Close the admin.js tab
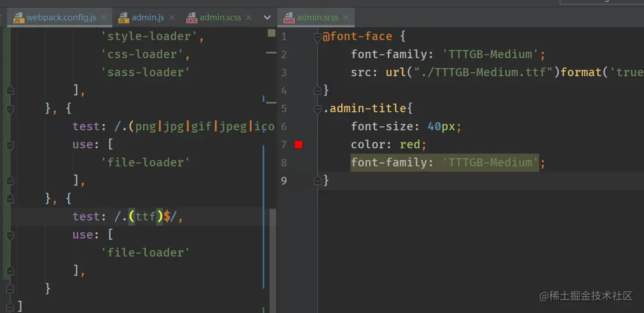The width and height of the screenshot is (644, 313). tap(172, 17)
